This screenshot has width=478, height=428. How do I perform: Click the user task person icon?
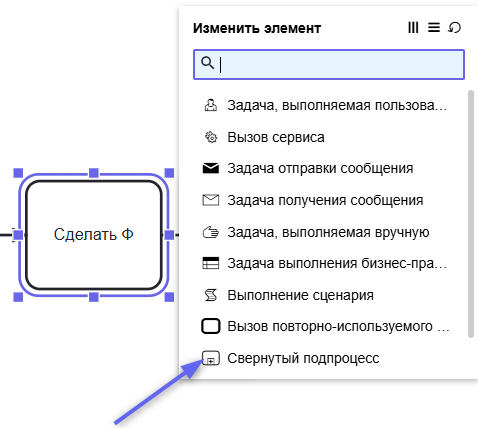tap(211, 105)
